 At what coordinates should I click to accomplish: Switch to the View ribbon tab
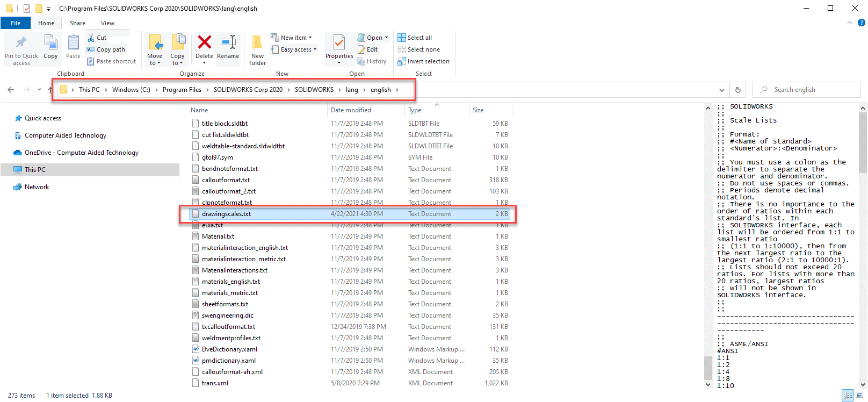pos(107,23)
